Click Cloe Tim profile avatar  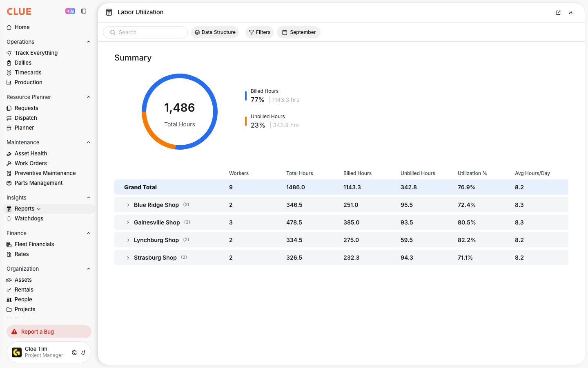(x=17, y=352)
